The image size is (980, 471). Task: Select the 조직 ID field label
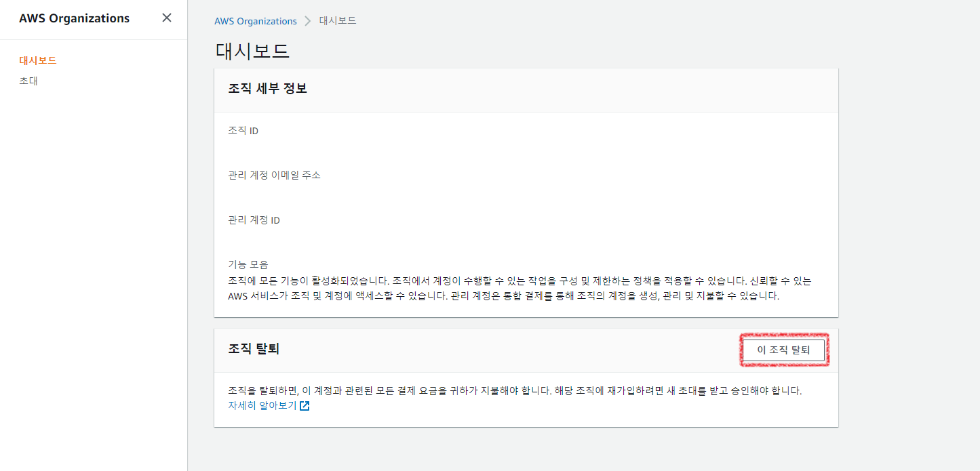pyautogui.click(x=243, y=131)
